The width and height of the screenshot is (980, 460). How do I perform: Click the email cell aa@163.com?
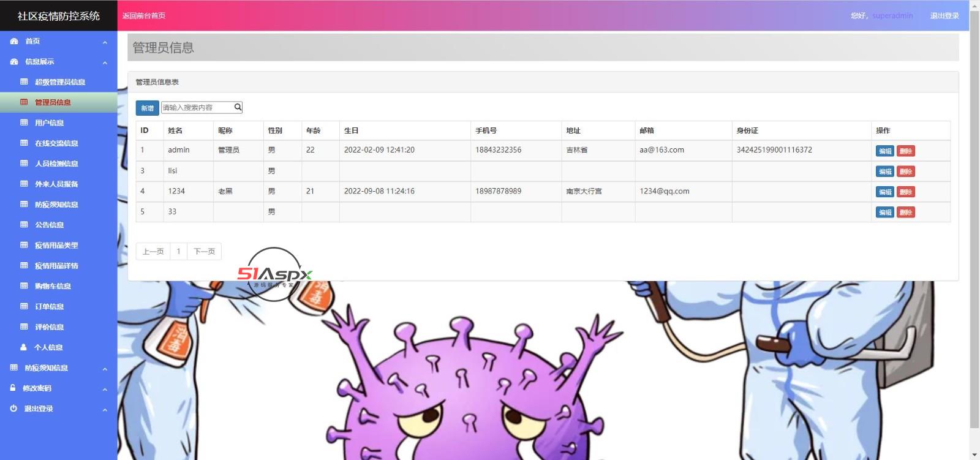[661, 149]
